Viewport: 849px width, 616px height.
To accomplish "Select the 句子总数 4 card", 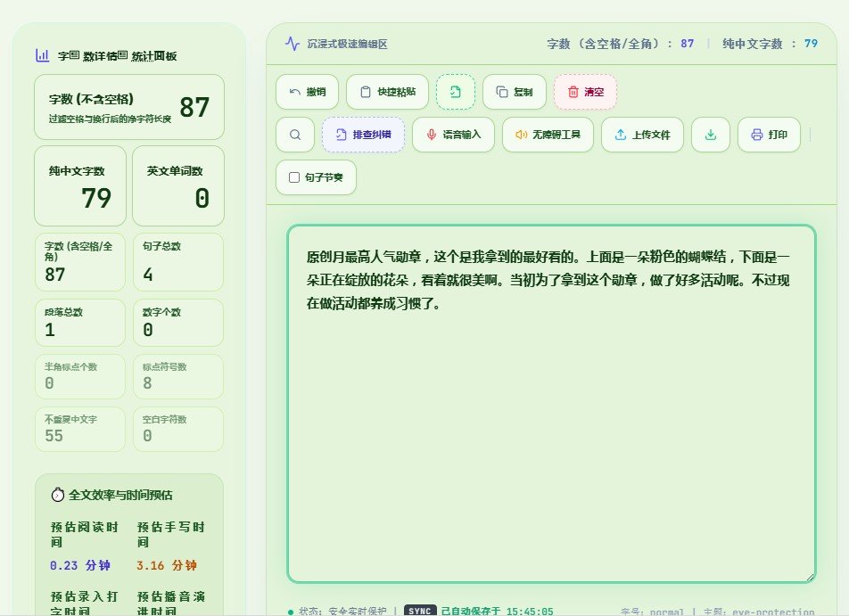I will [x=178, y=262].
